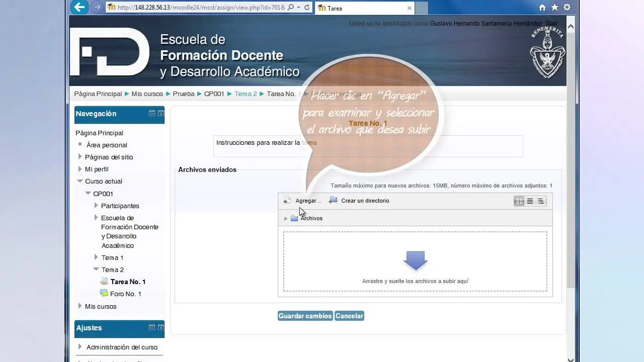Open Tema 2 breadcrumb link
The height and width of the screenshot is (362, 644).
click(x=246, y=94)
